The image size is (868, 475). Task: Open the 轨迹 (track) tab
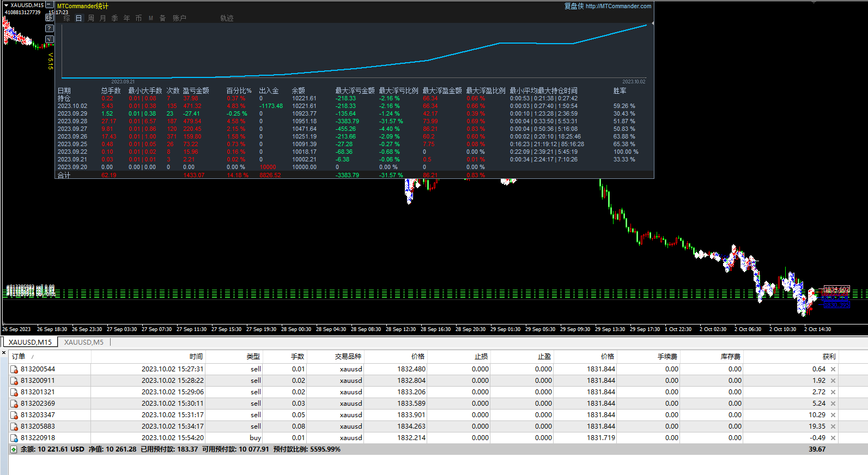(227, 18)
